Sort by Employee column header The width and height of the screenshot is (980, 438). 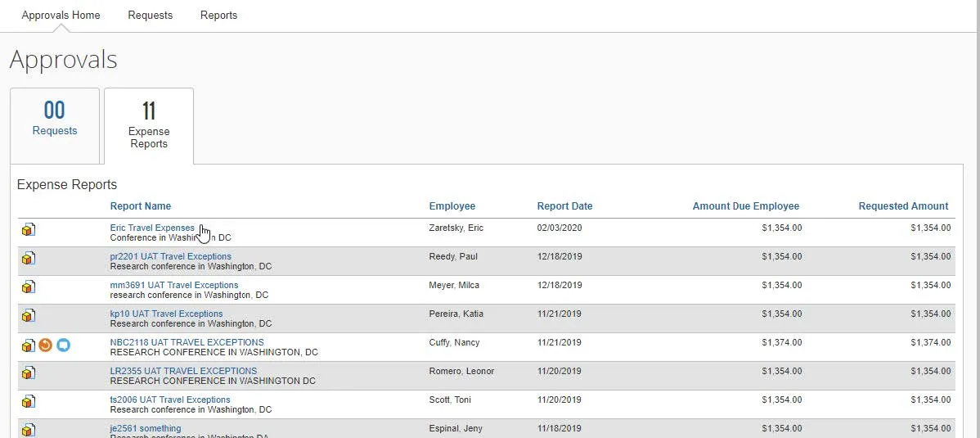click(452, 206)
